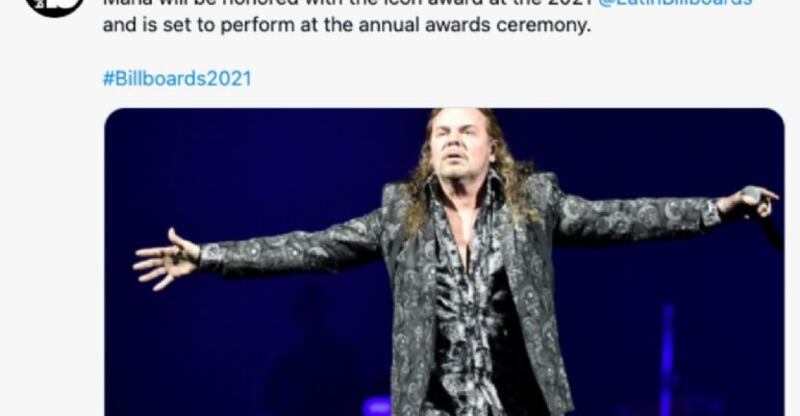The image size is (800, 416).
Task: Open the #Billboards2021 hashtag
Action: [x=177, y=79]
